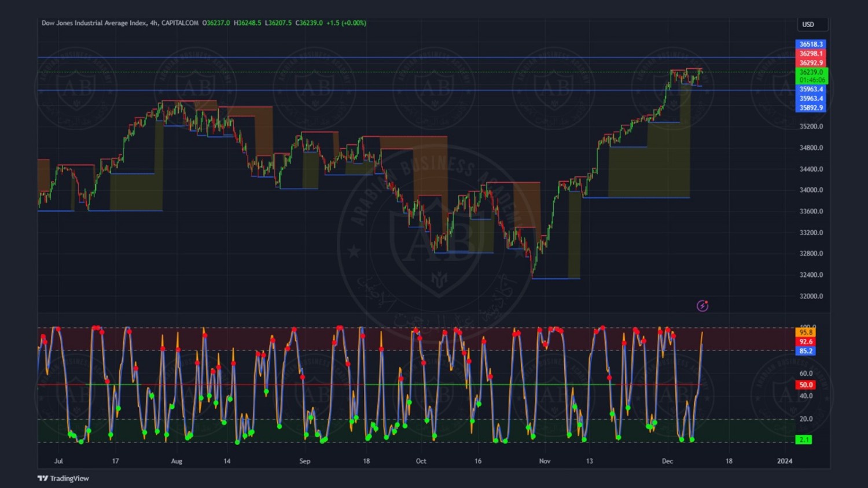The image size is (868, 488).
Task: Click the 33600.0 price scale tick
Action: point(811,211)
